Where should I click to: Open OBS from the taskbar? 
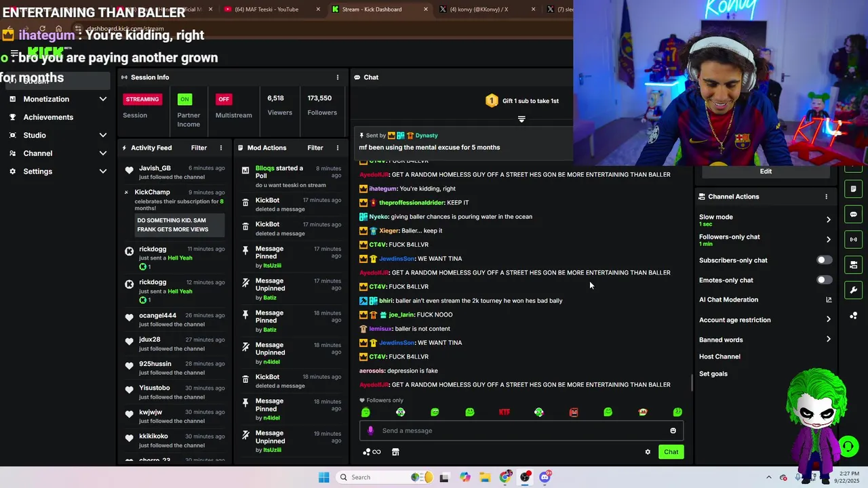click(x=525, y=477)
